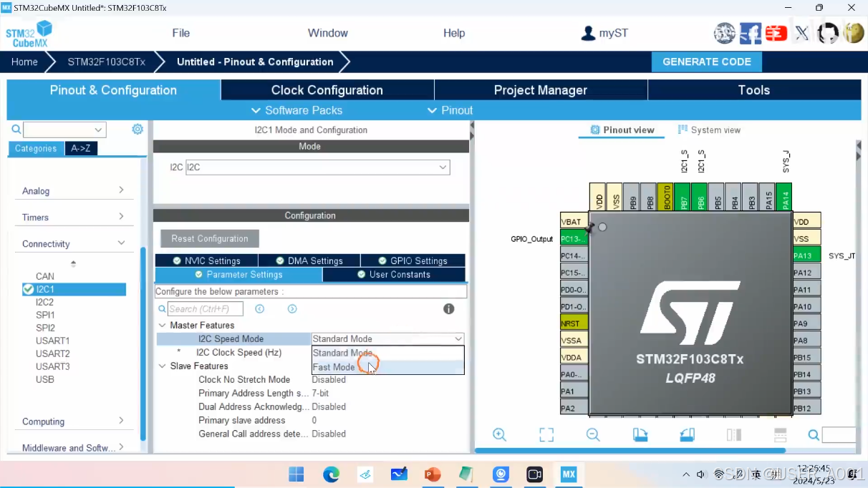The height and width of the screenshot is (488, 868).
Task: Open the YouTube link icon
Action: [x=776, y=33]
